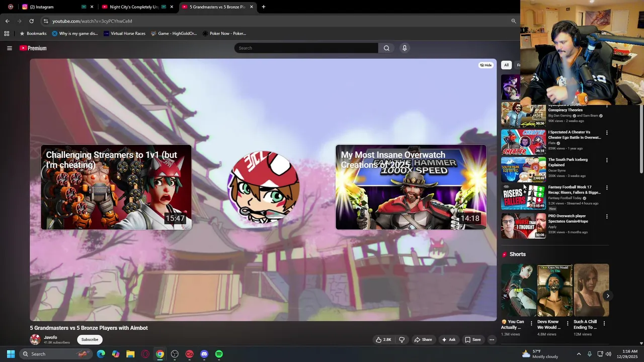Start voice search with microphone icon

(x=405, y=48)
